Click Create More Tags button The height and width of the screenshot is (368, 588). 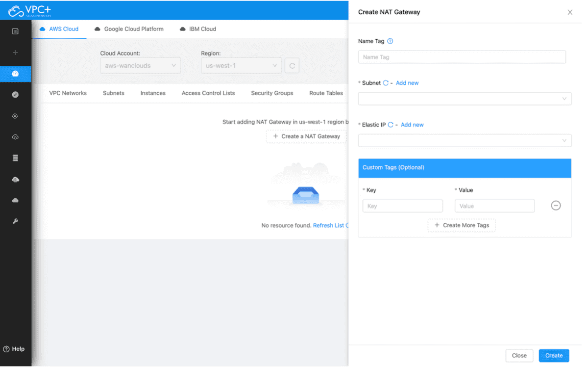462,225
